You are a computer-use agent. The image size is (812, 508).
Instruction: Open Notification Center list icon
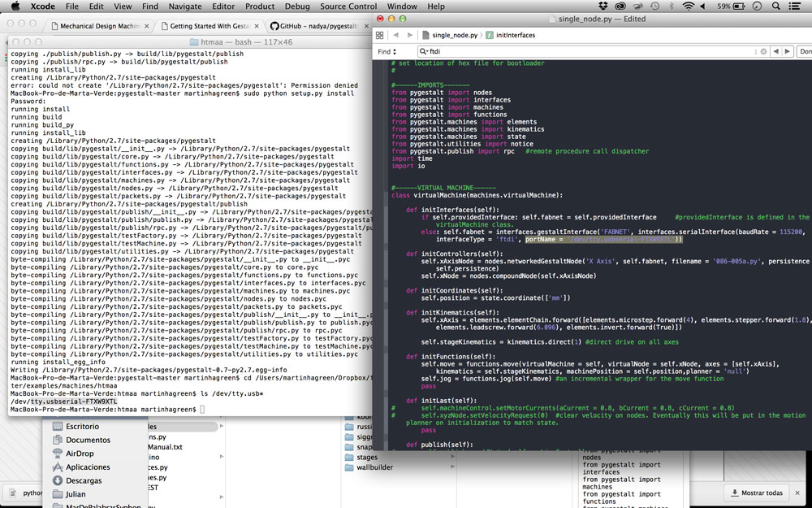(x=794, y=7)
